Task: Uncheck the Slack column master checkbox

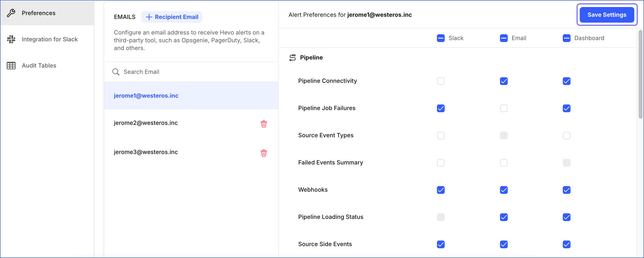Action: pyautogui.click(x=441, y=38)
